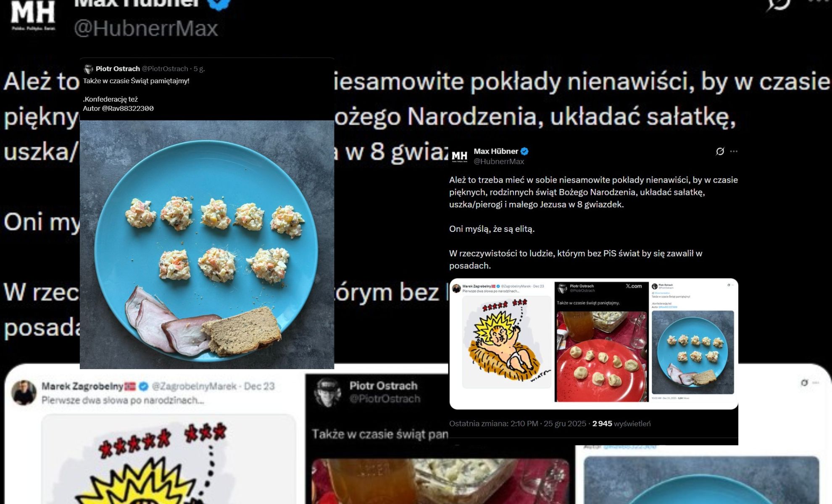Click the 2 945 wyświetleń view count
The width and height of the screenshot is (832, 504).
click(621, 423)
